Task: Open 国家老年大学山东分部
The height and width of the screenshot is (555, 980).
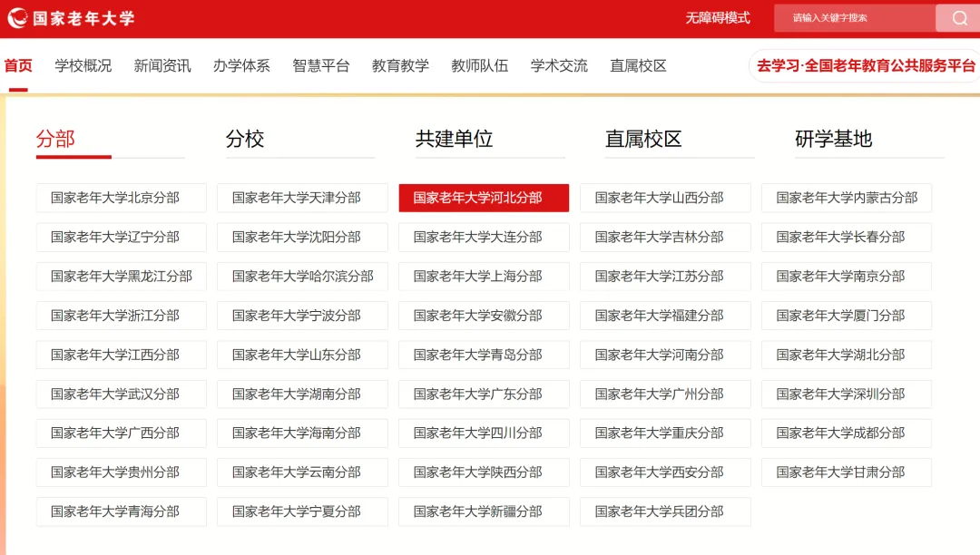Action: point(302,355)
